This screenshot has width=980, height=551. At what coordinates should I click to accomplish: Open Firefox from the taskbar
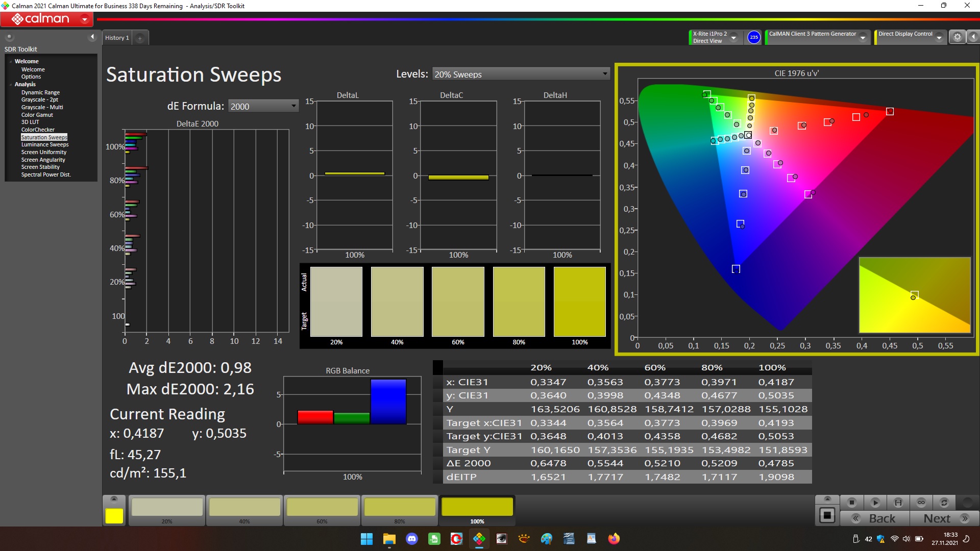pyautogui.click(x=614, y=539)
